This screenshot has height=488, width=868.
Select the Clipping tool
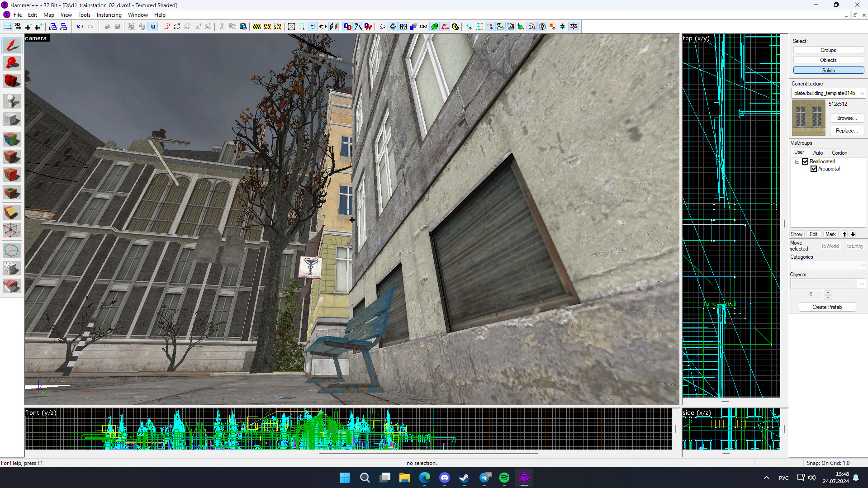point(12,212)
